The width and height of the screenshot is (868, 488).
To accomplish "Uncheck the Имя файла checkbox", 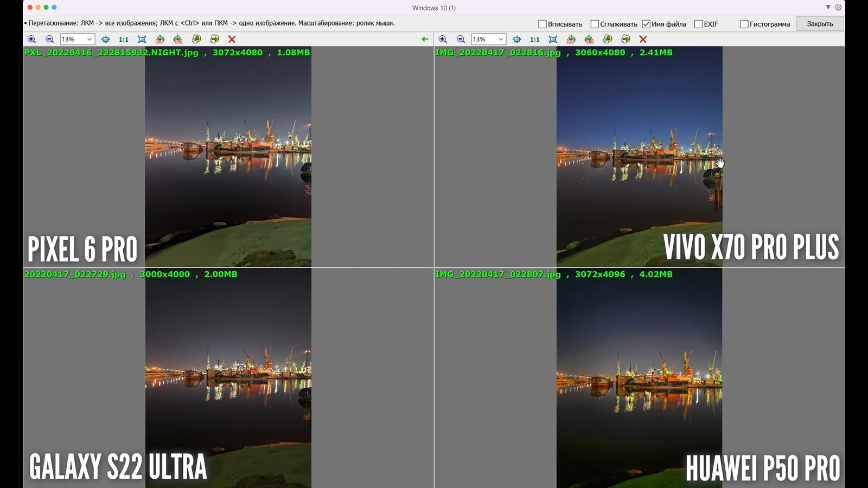I will 646,24.
